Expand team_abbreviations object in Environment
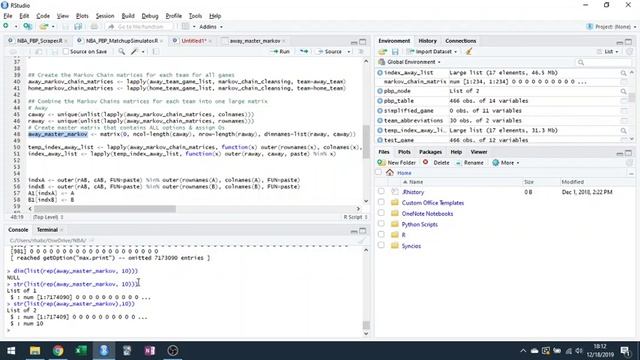The image size is (640, 360). point(380,121)
